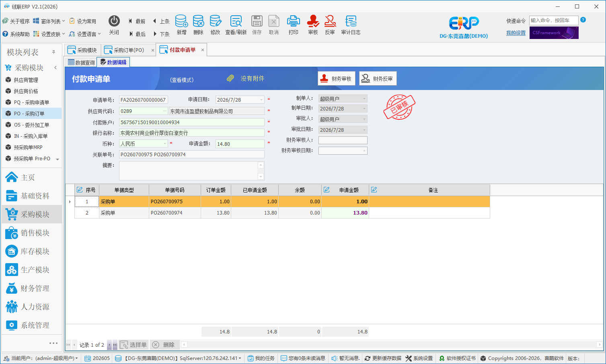
Task: Pin the 模块列表 panel with pushpin icon
Action: pyautogui.click(x=53, y=52)
